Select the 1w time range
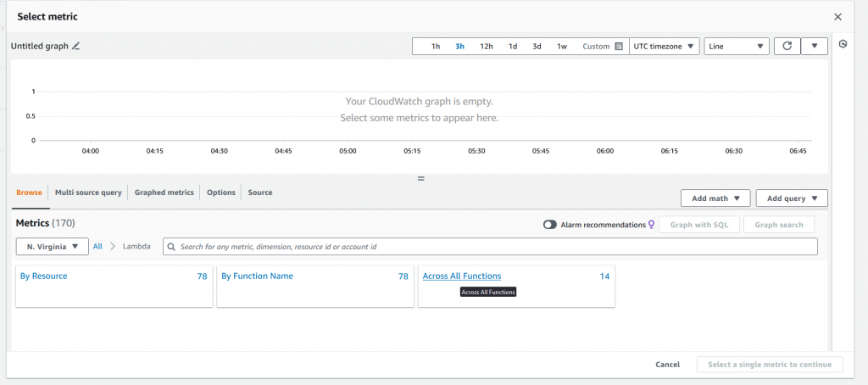The image size is (868, 385). pyautogui.click(x=562, y=47)
